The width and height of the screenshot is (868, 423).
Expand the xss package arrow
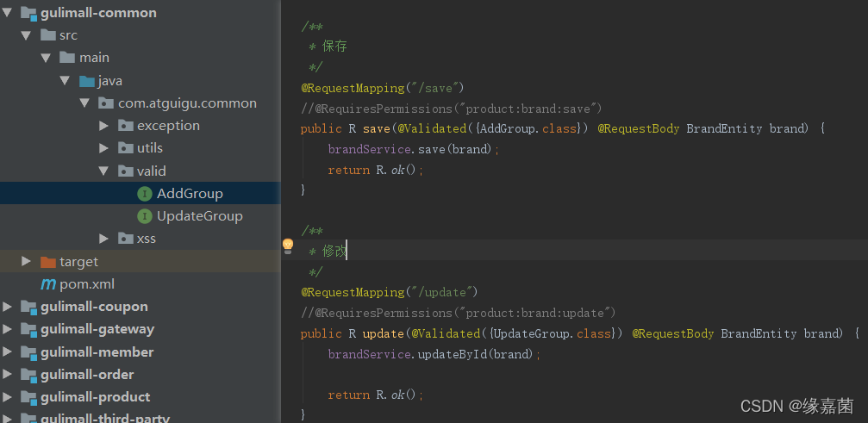(103, 239)
